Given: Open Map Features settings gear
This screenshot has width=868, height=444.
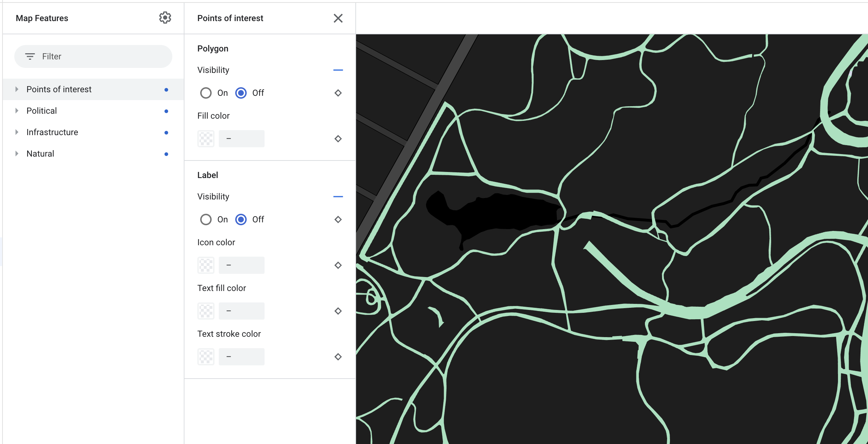Looking at the screenshot, I should [x=165, y=18].
